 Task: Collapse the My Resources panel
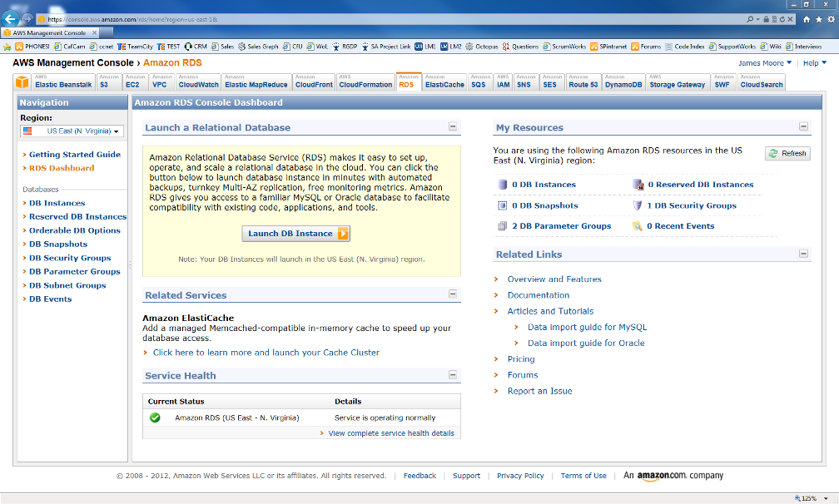[x=803, y=126]
